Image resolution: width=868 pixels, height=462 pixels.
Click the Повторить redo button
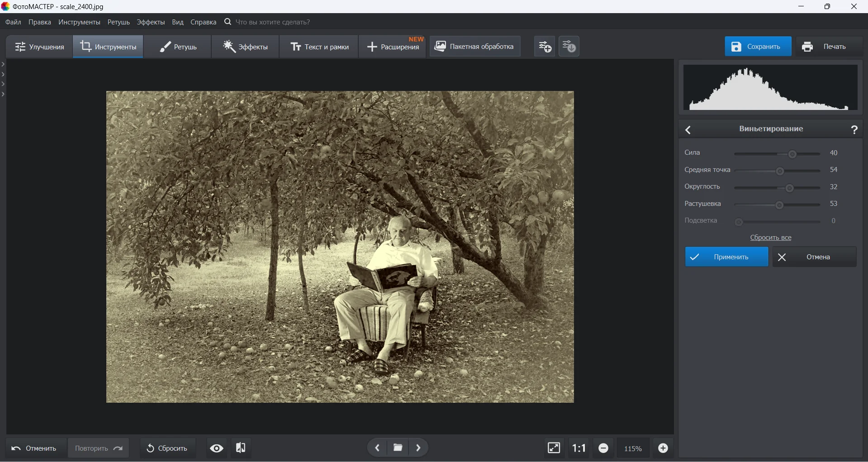point(99,448)
